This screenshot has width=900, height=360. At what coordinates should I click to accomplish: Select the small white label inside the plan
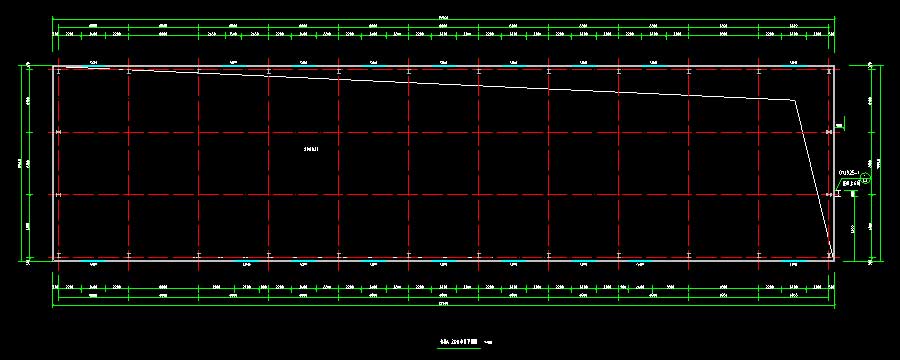tap(311, 149)
